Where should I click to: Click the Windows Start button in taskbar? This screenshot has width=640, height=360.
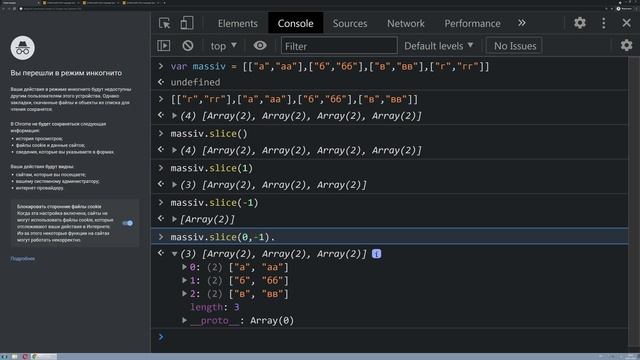click(x=4, y=356)
